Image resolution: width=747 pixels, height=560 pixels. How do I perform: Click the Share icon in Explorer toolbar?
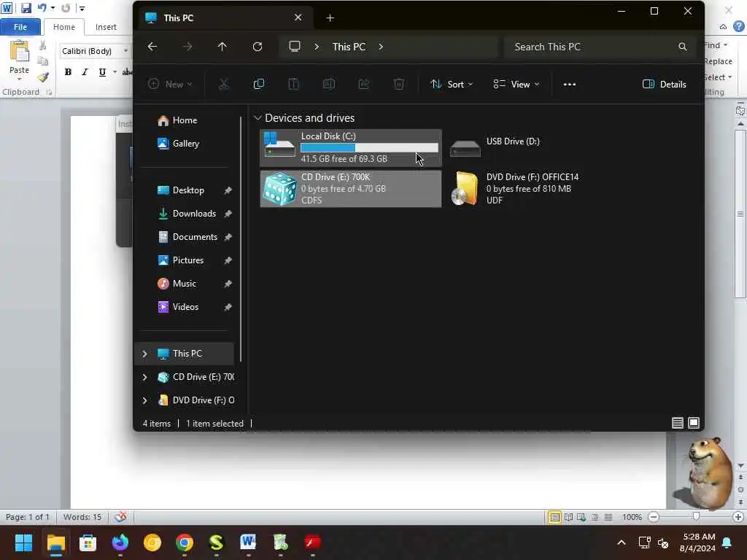tap(364, 85)
